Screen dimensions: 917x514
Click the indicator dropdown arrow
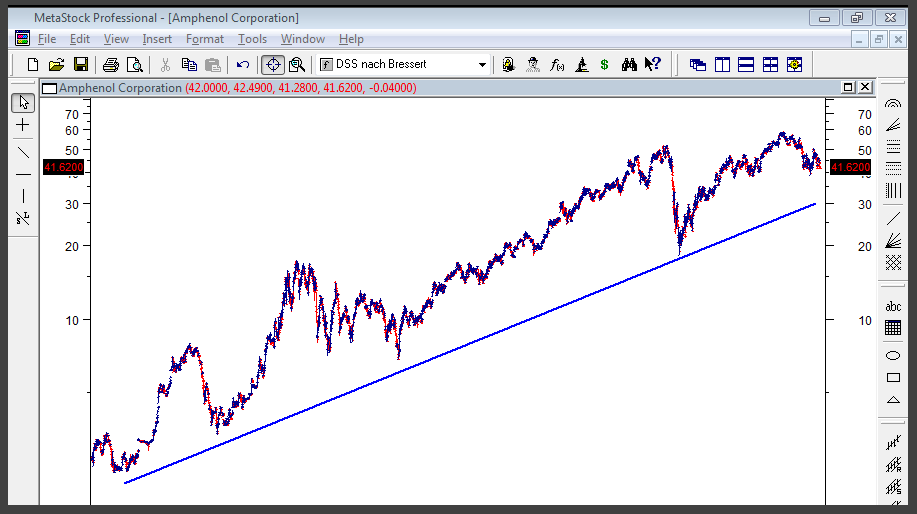pos(482,65)
